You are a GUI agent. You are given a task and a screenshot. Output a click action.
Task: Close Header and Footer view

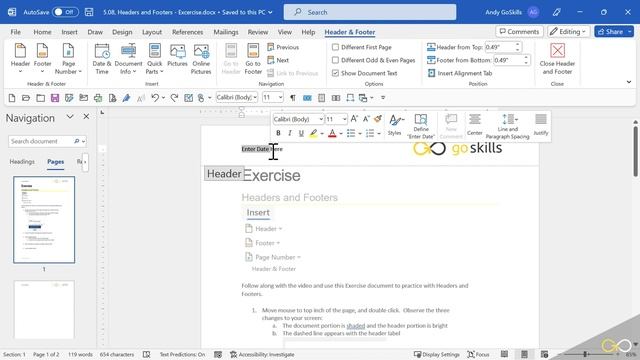coord(557,58)
